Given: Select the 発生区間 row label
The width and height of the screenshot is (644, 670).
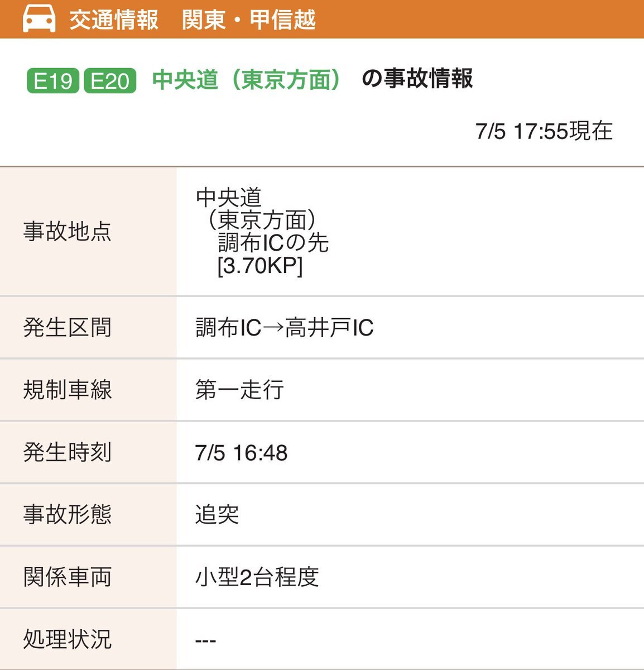Looking at the screenshot, I should point(68,328).
